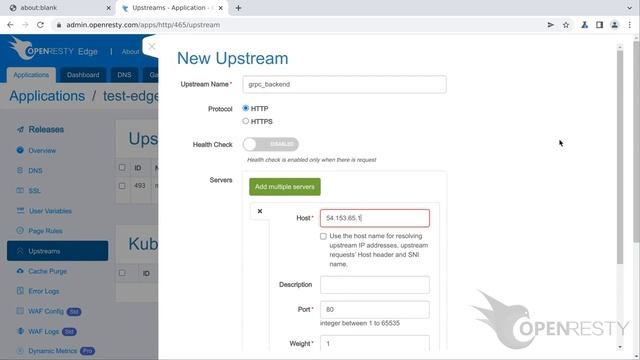Open the browser extensions flask icon
This screenshot has height=360, width=640.
584,25
